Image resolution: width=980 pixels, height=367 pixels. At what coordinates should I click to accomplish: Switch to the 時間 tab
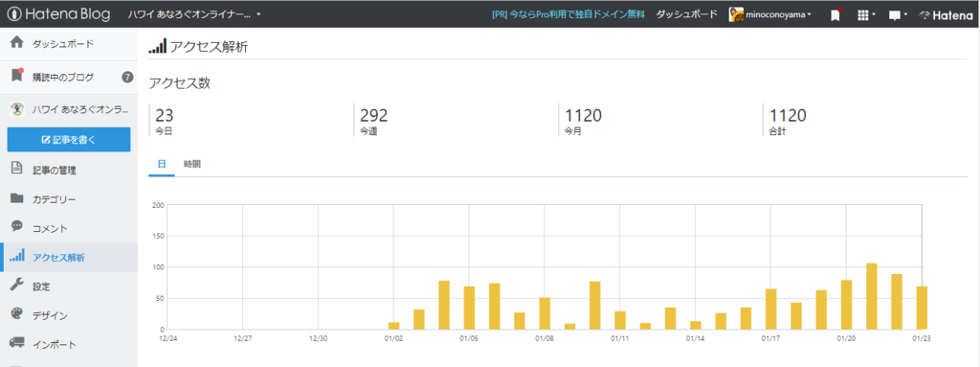[192, 164]
